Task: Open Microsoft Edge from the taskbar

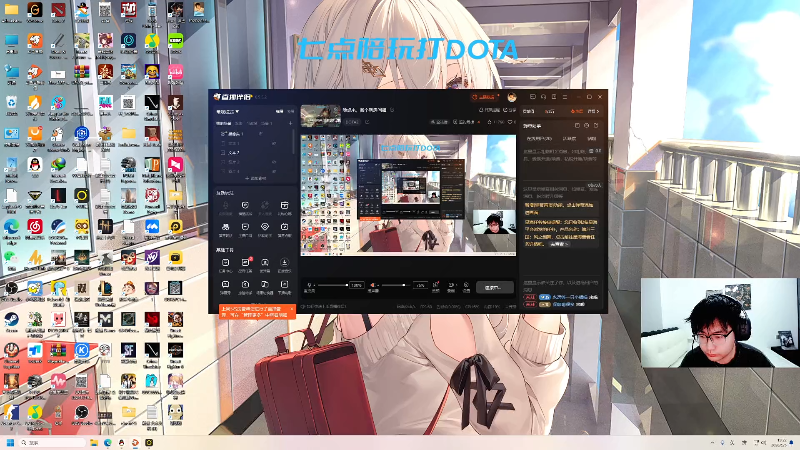Action: click(108, 442)
